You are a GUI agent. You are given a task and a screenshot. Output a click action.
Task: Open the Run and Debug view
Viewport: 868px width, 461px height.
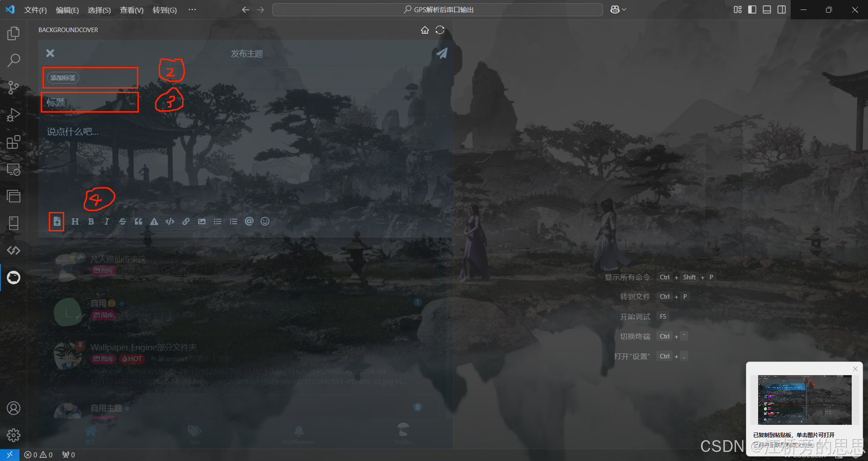pos(14,115)
